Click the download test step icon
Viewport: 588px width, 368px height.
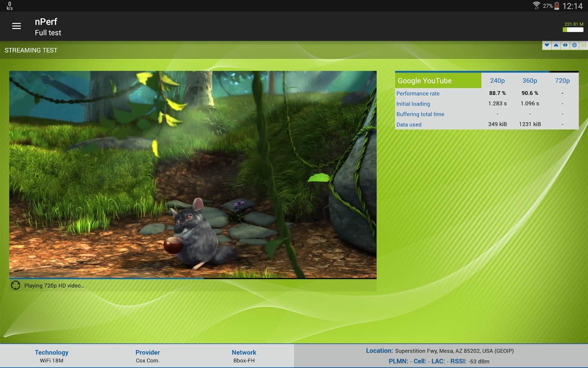[x=547, y=45]
